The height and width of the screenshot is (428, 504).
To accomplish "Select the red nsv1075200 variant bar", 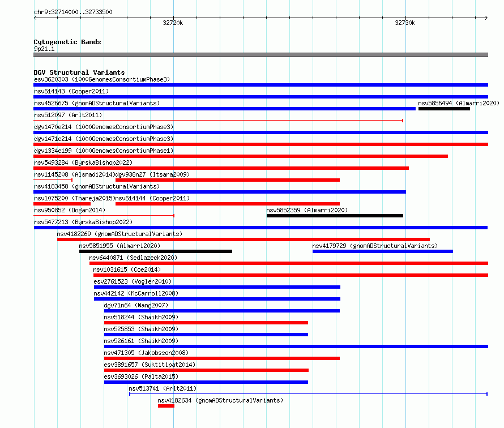I will (62, 204).
